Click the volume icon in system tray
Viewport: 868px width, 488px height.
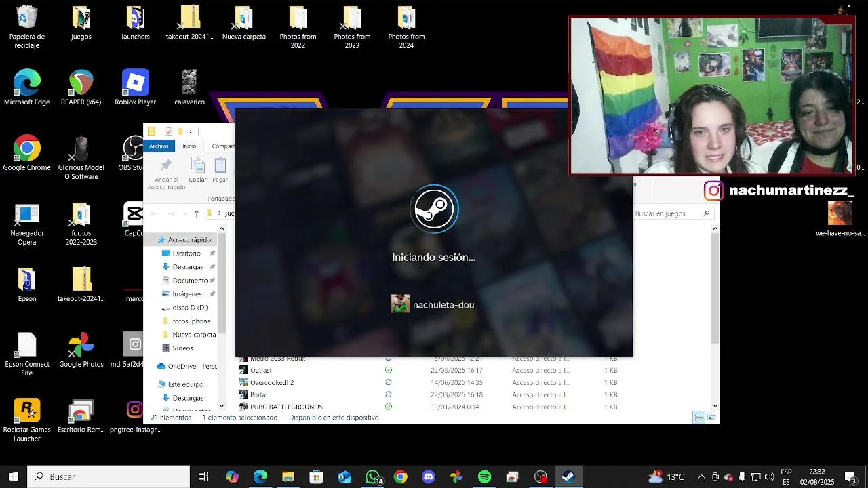pyautogui.click(x=769, y=476)
